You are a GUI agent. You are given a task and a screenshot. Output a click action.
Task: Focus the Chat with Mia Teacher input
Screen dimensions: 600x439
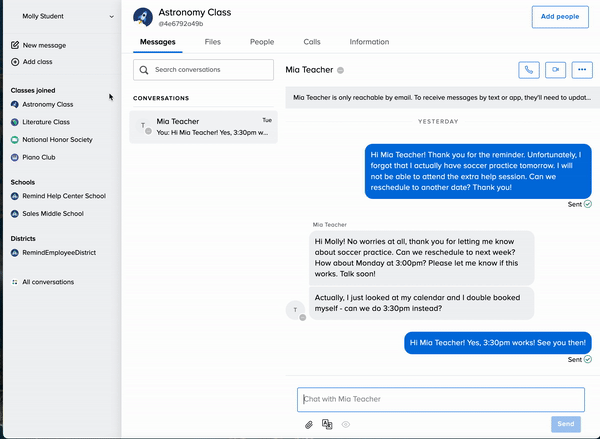(x=438, y=399)
